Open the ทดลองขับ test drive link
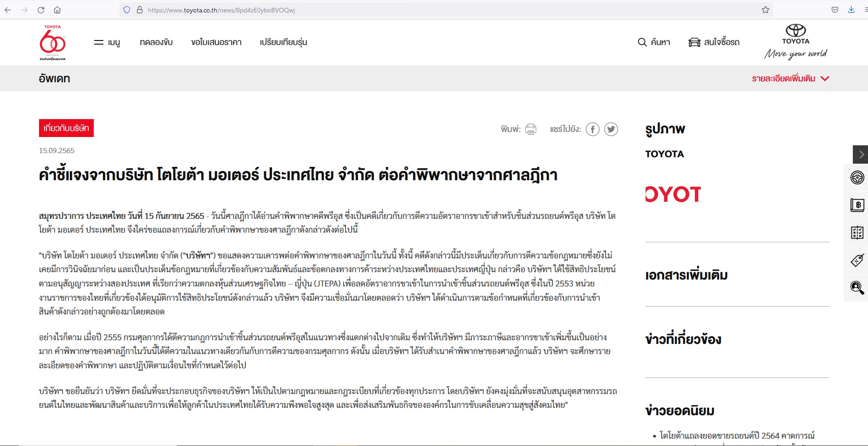Screen dimensions: 868x446 point(156,42)
